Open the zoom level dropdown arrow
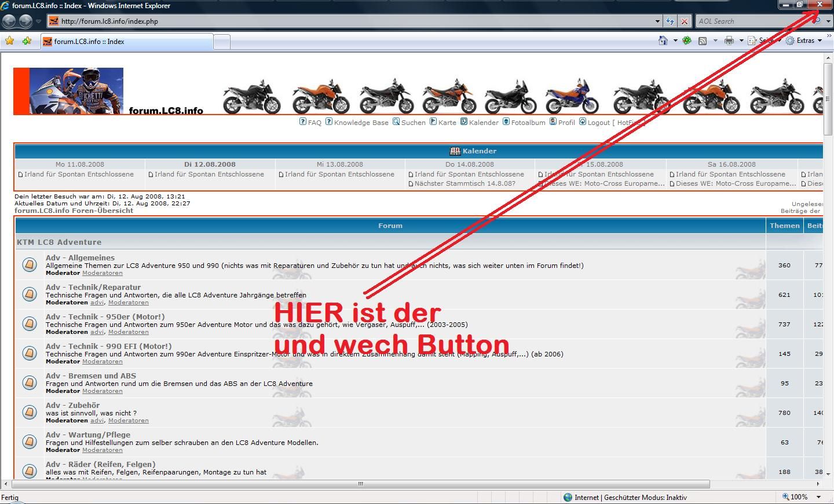Image resolution: width=834 pixels, height=504 pixels. point(818,497)
